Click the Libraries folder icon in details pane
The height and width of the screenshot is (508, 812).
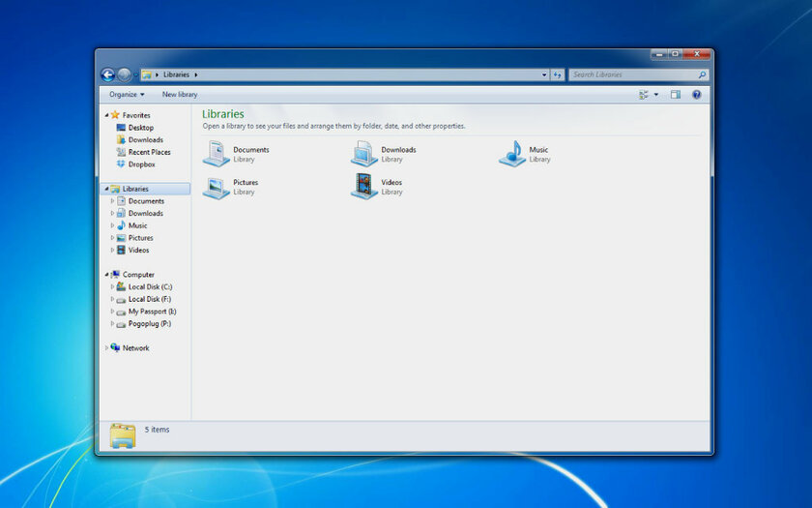click(123, 436)
